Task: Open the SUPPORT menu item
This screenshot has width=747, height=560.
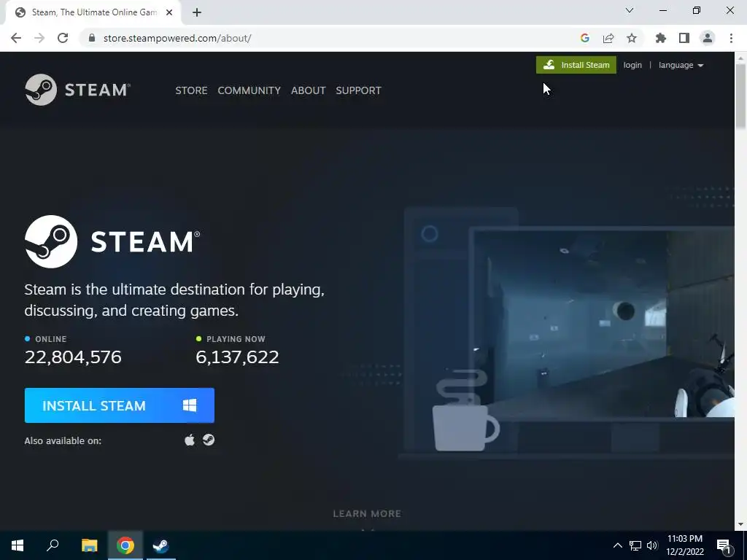Action: 358,90
